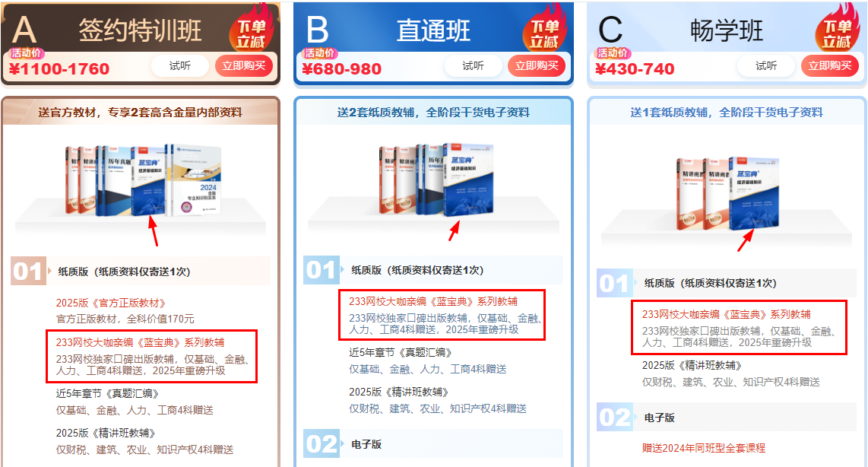Click the flame 下单立减 badge on plan C
868x467 pixels.
[838, 29]
